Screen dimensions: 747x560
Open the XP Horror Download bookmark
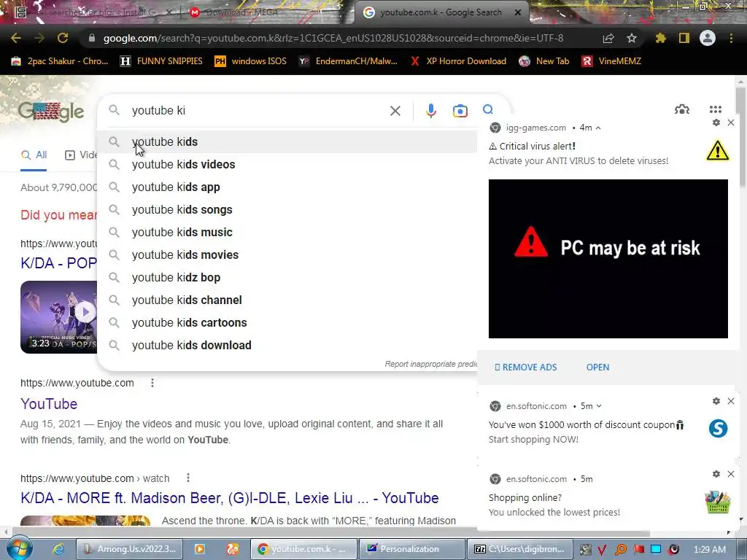(458, 61)
